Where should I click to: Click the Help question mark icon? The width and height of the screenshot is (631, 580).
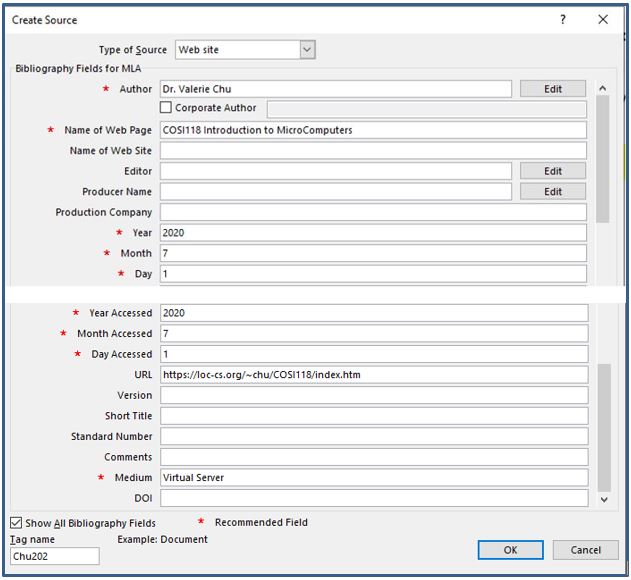[x=562, y=19]
